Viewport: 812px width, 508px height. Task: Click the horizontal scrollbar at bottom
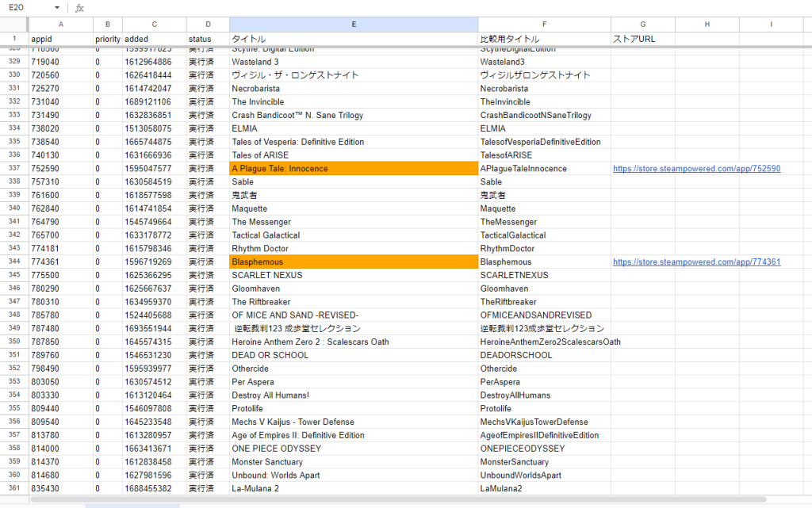click(x=396, y=499)
